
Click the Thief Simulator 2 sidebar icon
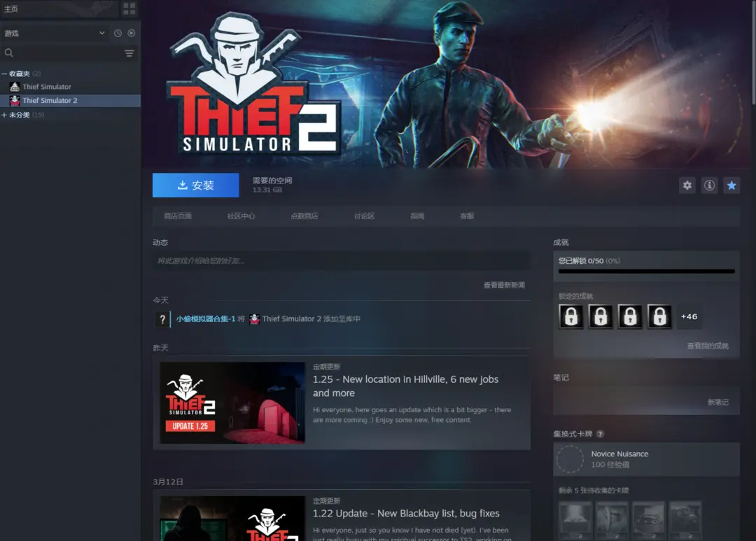(15, 100)
